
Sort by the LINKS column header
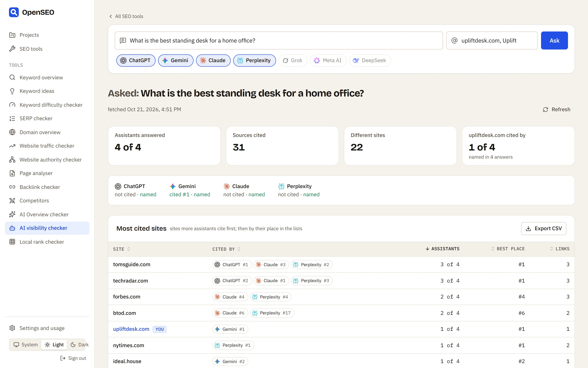[x=560, y=249]
